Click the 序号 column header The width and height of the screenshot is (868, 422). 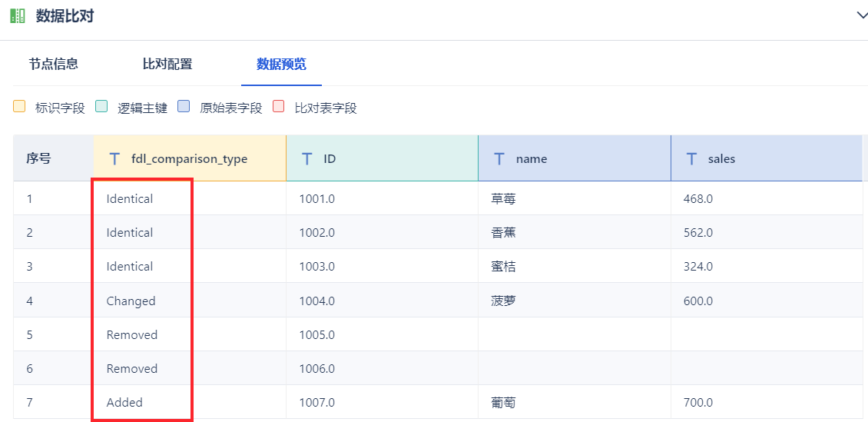(x=38, y=159)
